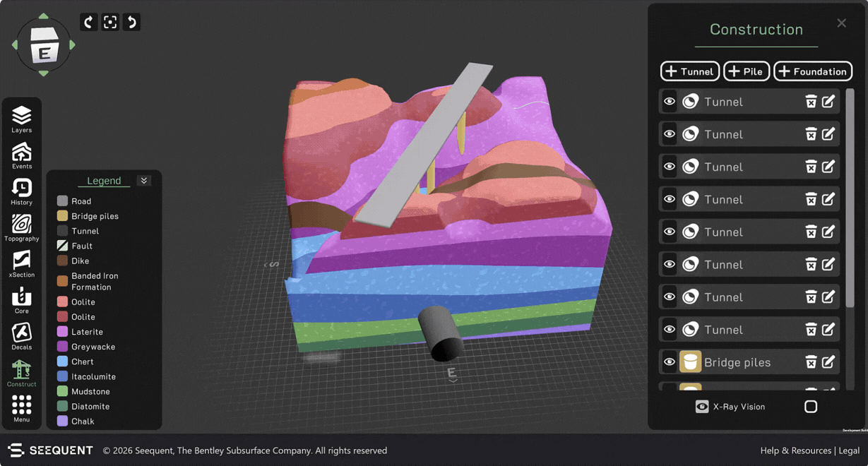Image resolution: width=868 pixels, height=466 pixels.
Task: Select the Construct tool
Action: pos(22,373)
